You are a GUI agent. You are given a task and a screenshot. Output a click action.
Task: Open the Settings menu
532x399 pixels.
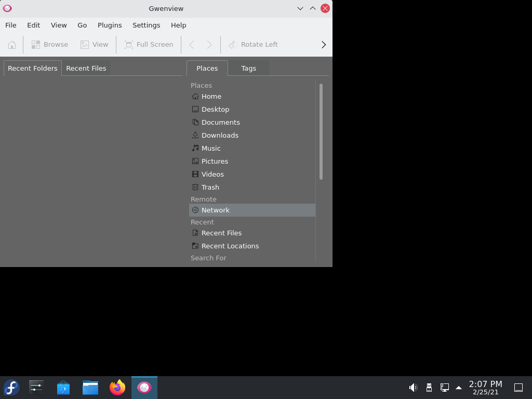tap(146, 25)
